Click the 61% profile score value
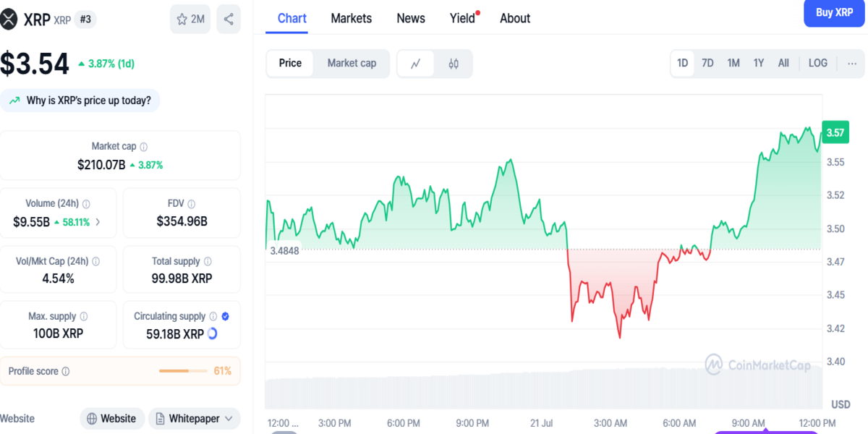 [223, 371]
